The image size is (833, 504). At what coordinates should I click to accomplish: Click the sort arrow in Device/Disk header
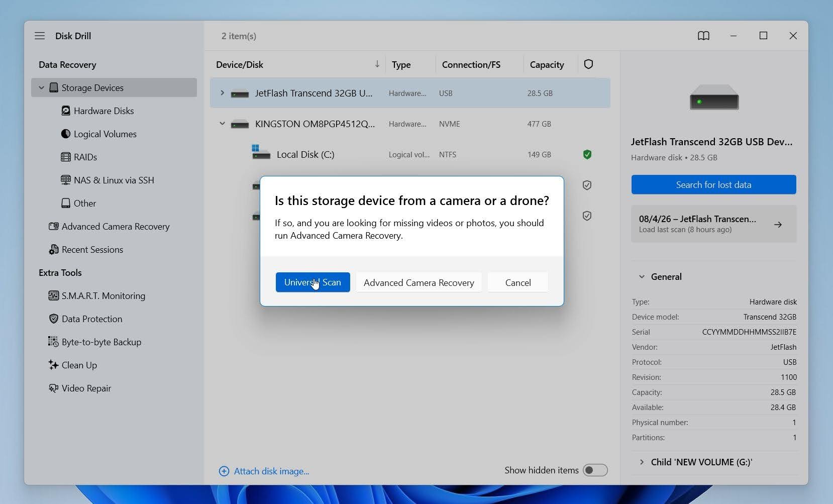point(377,64)
